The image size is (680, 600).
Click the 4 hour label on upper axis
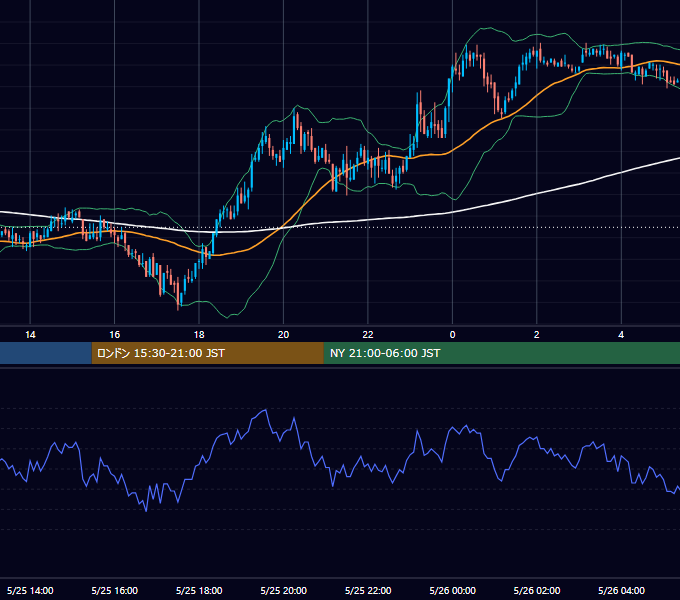[x=621, y=335]
